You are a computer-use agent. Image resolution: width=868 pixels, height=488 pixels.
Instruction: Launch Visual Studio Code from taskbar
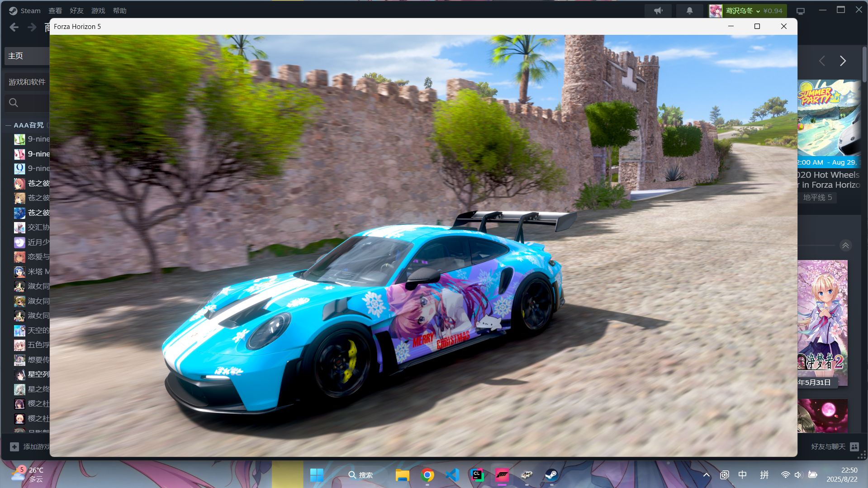coord(452,475)
